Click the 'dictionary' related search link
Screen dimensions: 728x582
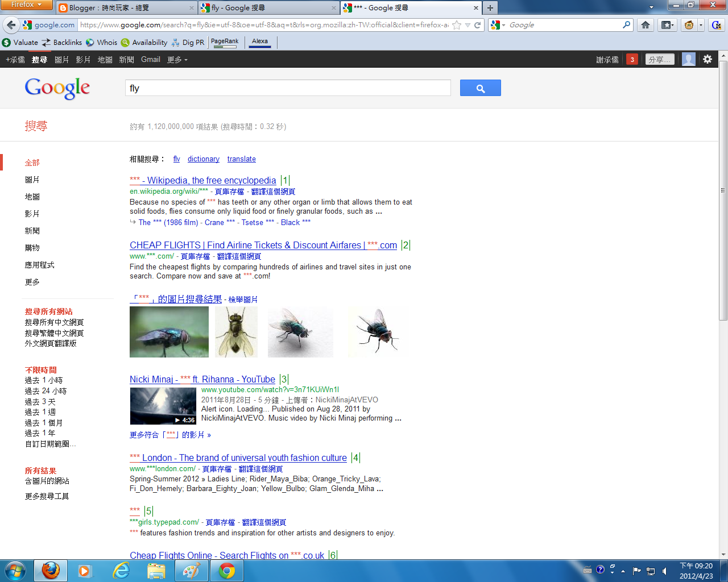point(204,159)
